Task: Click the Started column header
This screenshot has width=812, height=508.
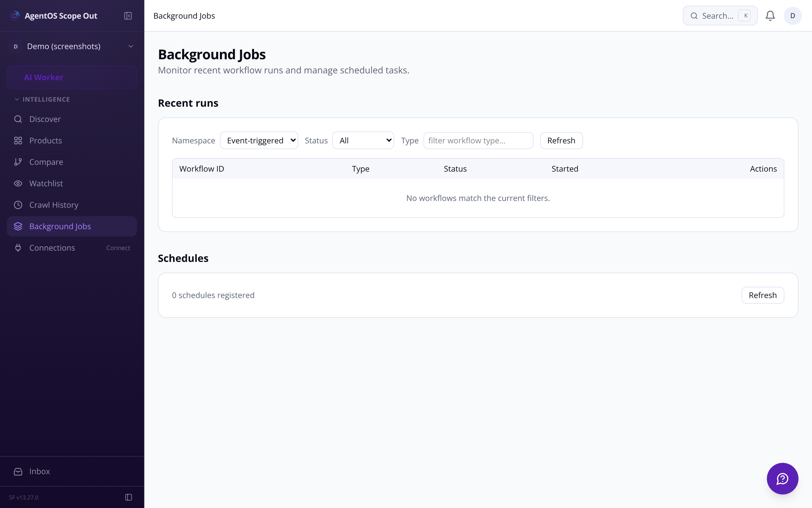Action: click(x=565, y=169)
